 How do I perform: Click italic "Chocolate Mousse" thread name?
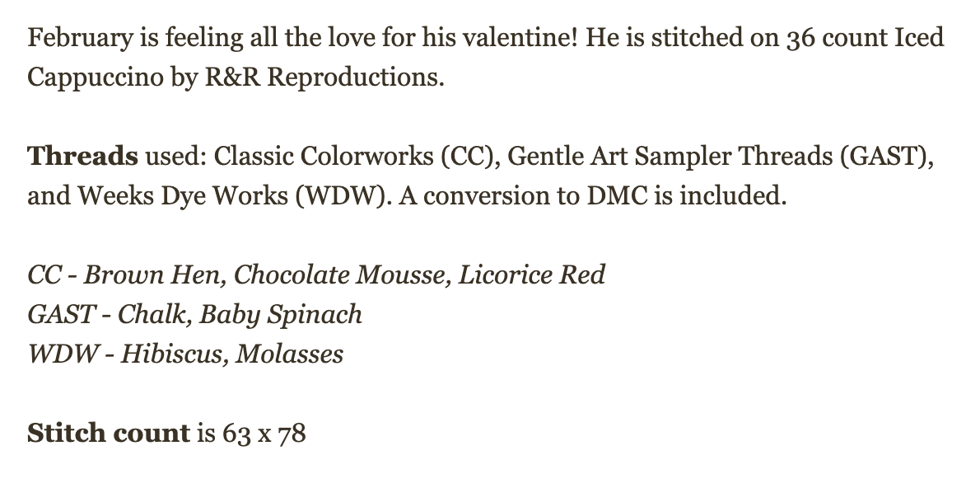point(341,274)
